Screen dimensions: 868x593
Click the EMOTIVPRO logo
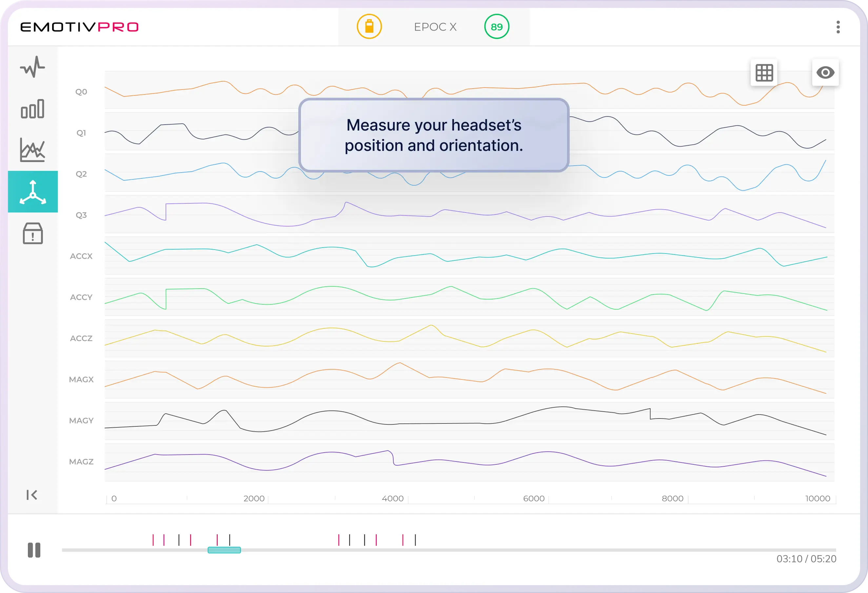point(79,27)
